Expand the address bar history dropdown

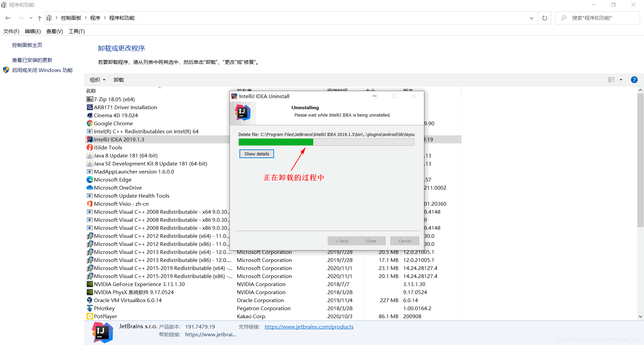click(x=531, y=18)
